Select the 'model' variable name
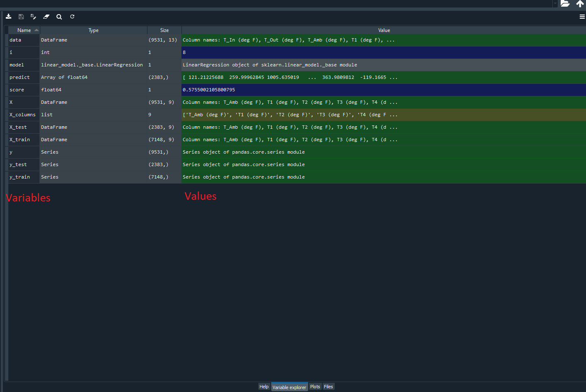This screenshot has height=392, width=586. pyautogui.click(x=17, y=65)
